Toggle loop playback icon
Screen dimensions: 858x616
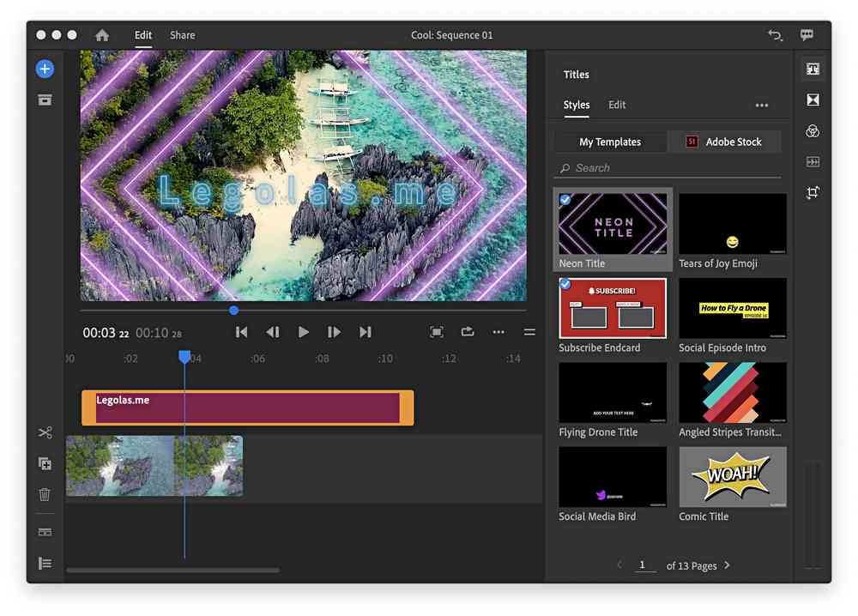click(x=468, y=331)
